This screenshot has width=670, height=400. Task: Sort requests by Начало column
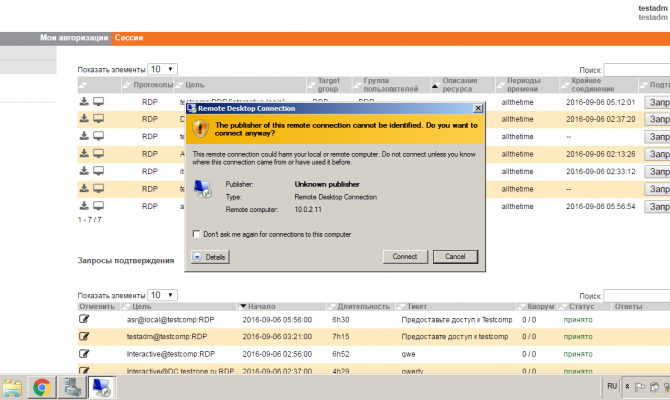(x=281, y=307)
